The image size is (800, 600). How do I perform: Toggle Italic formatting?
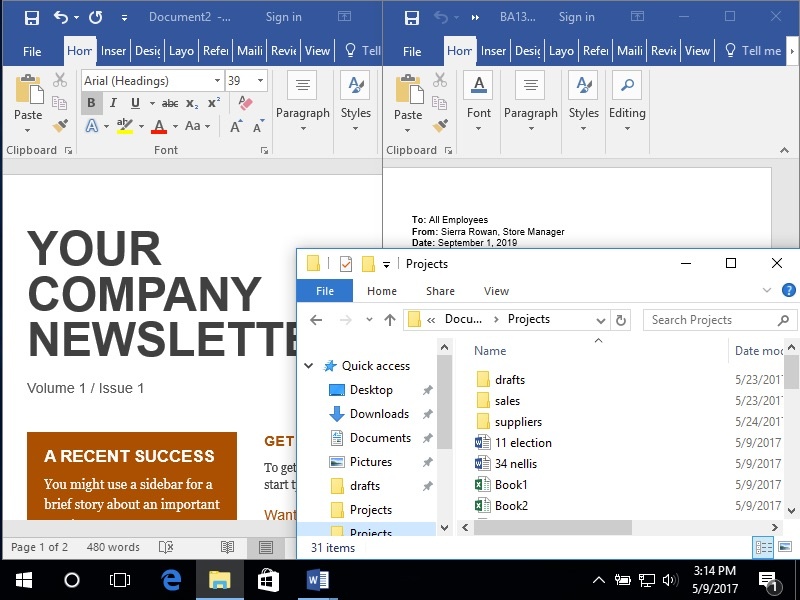(112, 103)
